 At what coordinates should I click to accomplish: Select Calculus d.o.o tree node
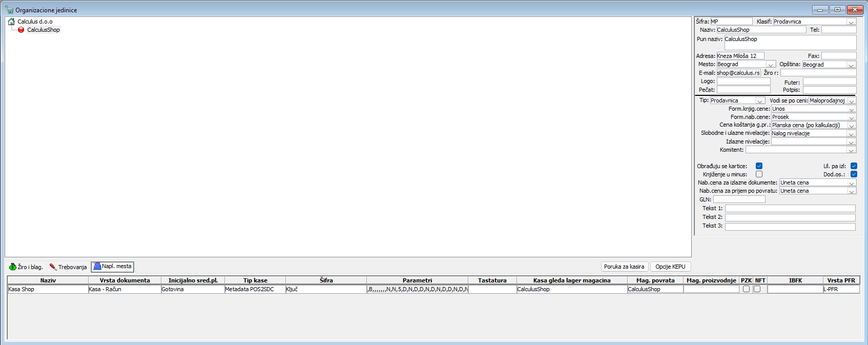pos(35,22)
